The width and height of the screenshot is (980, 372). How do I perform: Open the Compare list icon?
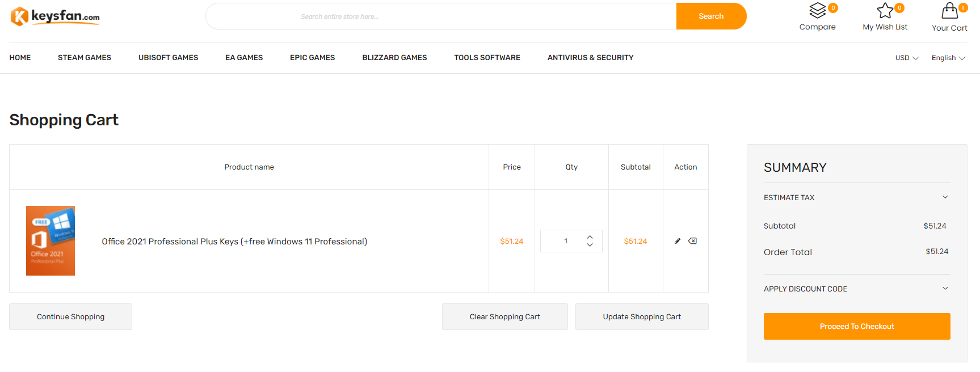pos(817,11)
